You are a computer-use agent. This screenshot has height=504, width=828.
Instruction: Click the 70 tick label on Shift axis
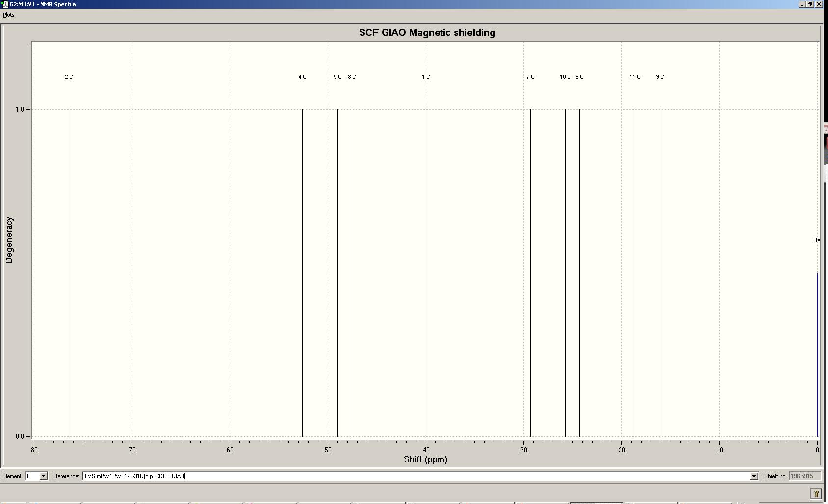[x=132, y=450]
